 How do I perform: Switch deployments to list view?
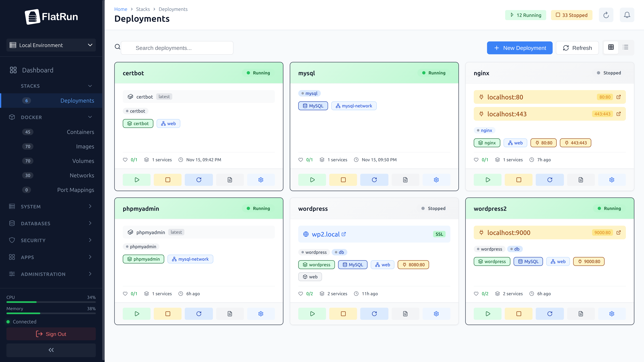[x=625, y=47]
